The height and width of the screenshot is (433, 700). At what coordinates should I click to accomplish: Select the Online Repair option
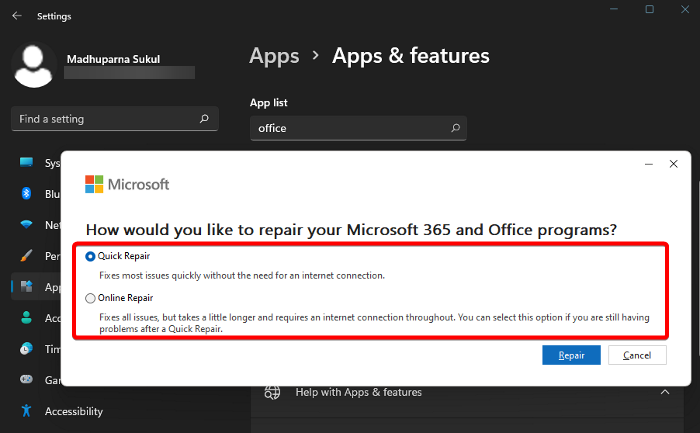coord(91,298)
